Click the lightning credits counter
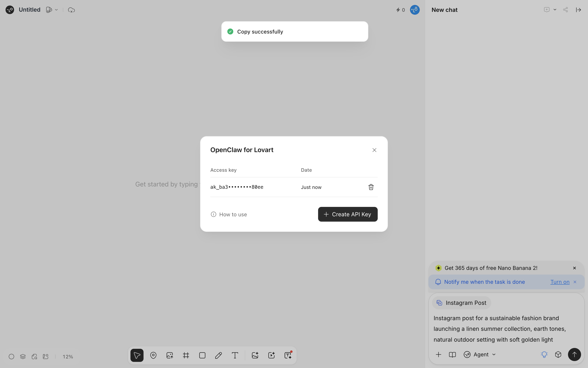588x368 pixels. (400, 10)
